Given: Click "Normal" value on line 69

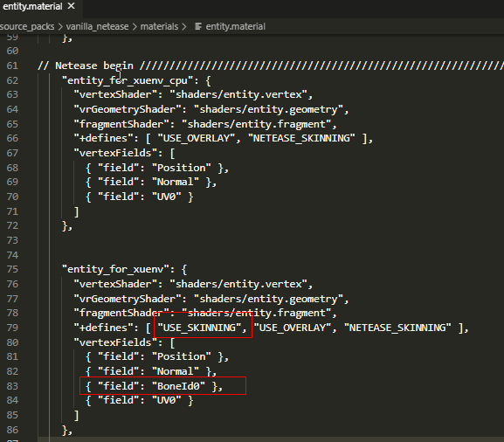Looking at the screenshot, I should 176,182.
